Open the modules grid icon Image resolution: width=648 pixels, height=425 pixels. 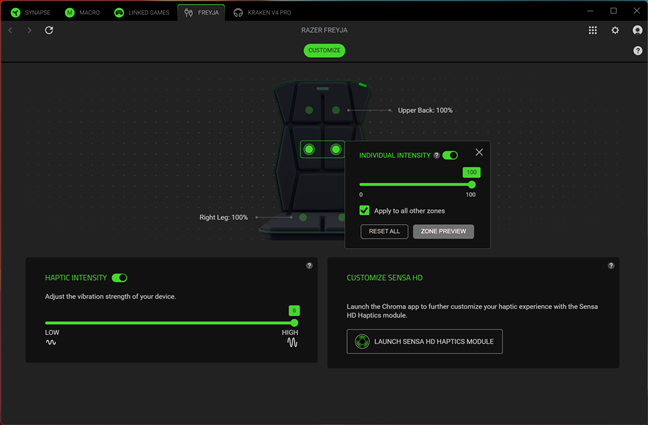[x=593, y=30]
